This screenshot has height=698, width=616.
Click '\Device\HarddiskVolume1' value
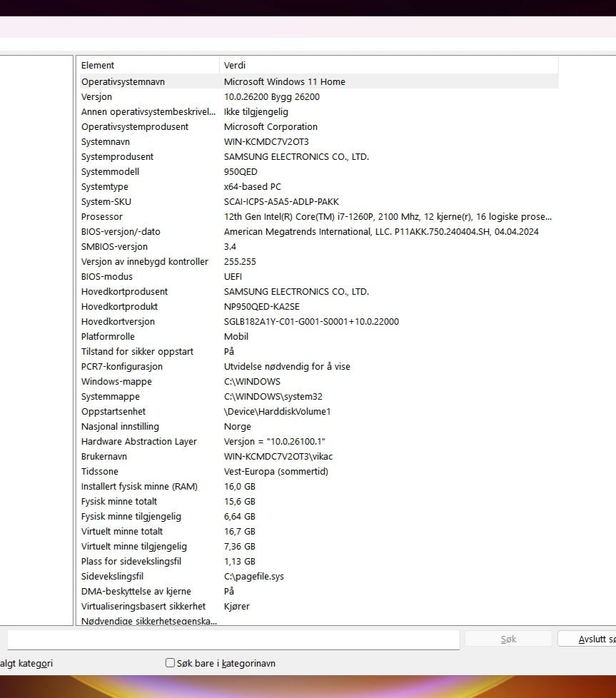coord(277,411)
